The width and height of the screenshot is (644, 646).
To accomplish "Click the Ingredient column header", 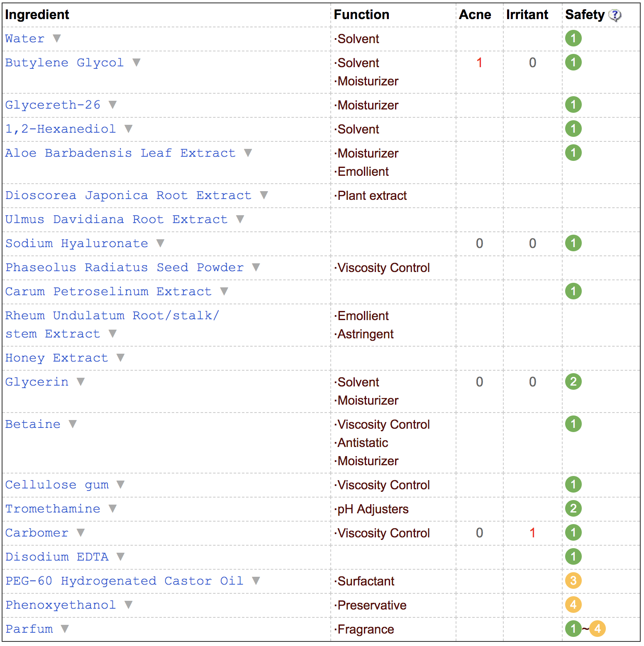I will pos(37,15).
